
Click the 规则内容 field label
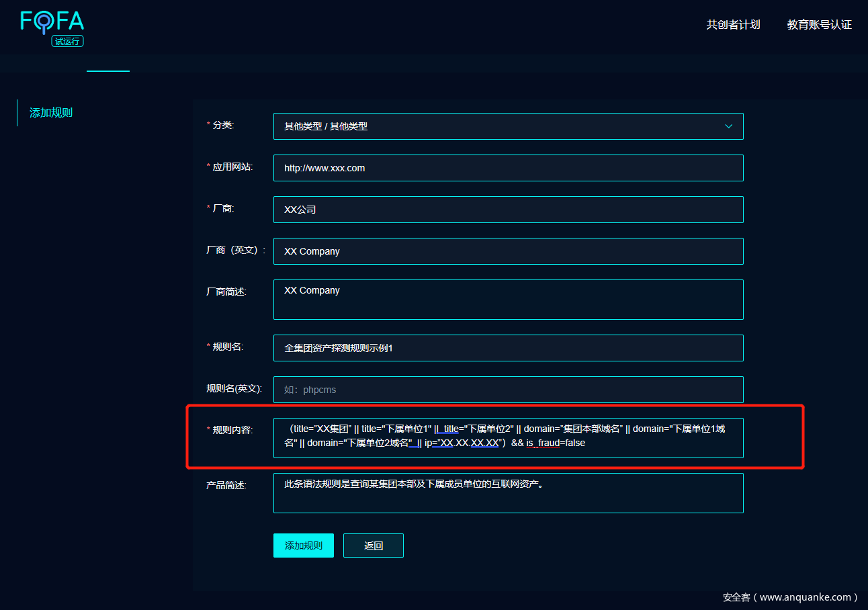(232, 430)
